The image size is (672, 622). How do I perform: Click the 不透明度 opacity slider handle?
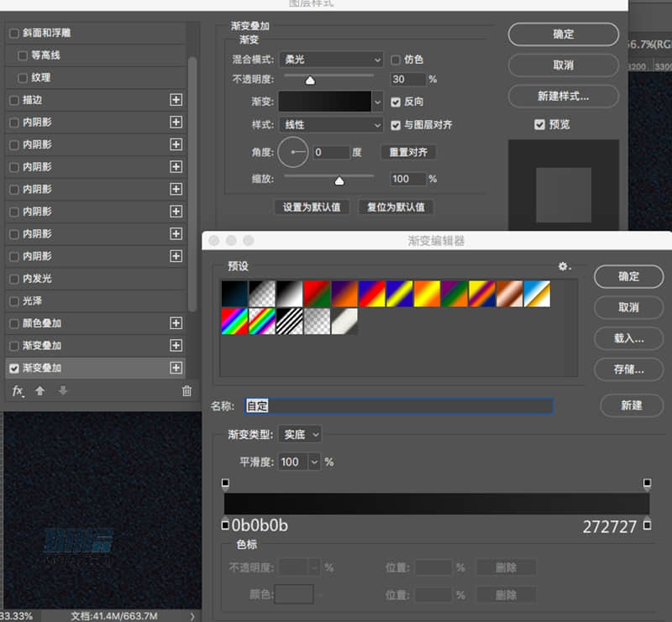pos(310,80)
